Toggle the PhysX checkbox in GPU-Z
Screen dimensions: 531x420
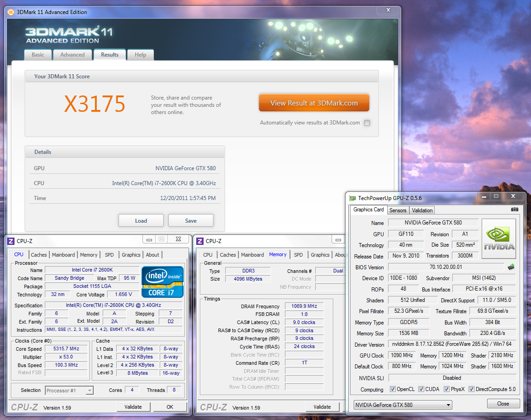pyautogui.click(x=447, y=389)
